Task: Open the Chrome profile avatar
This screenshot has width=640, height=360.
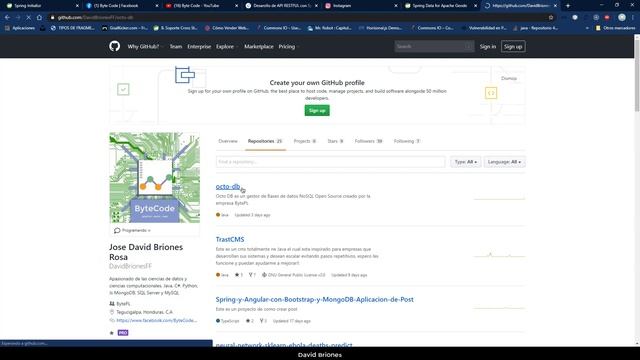Action: [x=622, y=18]
